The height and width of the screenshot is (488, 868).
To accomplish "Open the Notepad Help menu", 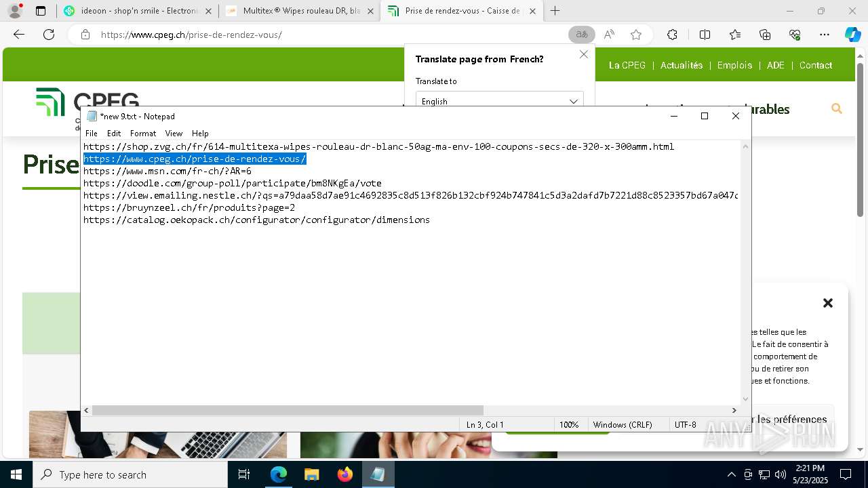I will click(x=200, y=134).
